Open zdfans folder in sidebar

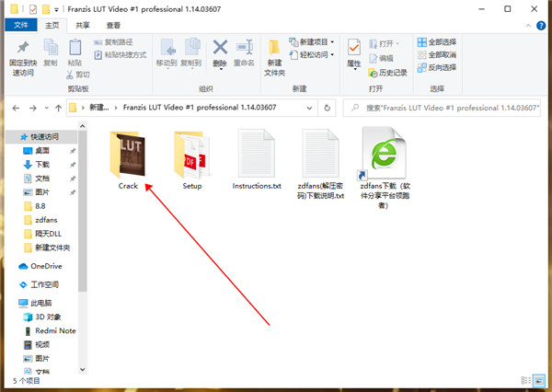pyautogui.click(x=41, y=220)
